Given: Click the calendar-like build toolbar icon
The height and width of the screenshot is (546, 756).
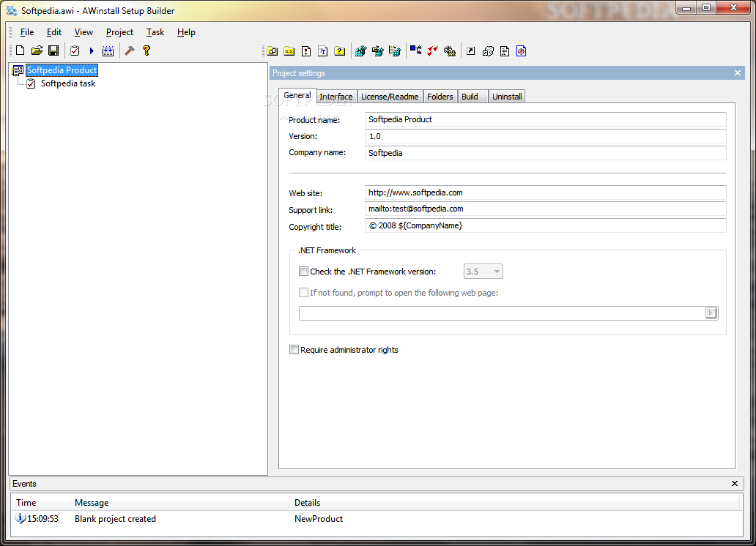Looking at the screenshot, I should (x=108, y=51).
